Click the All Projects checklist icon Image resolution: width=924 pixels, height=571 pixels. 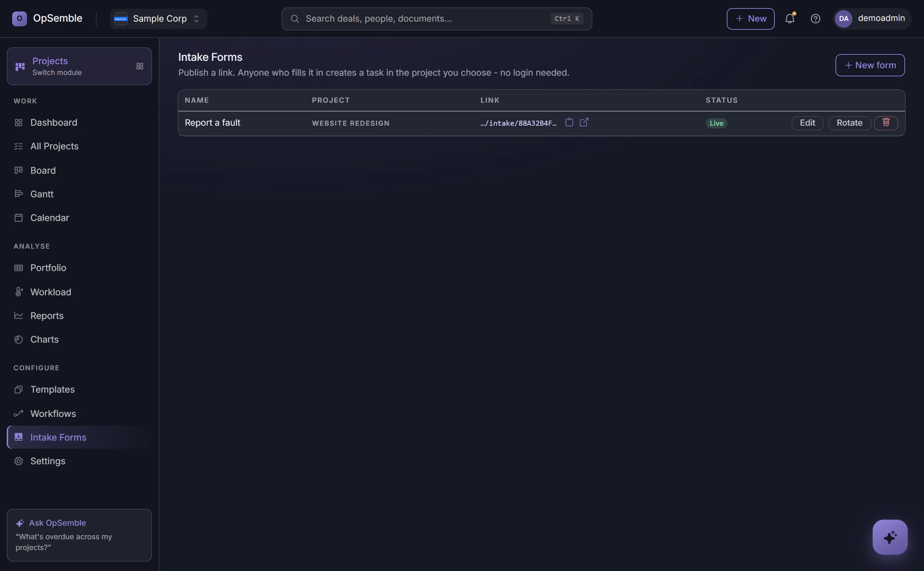tap(19, 146)
